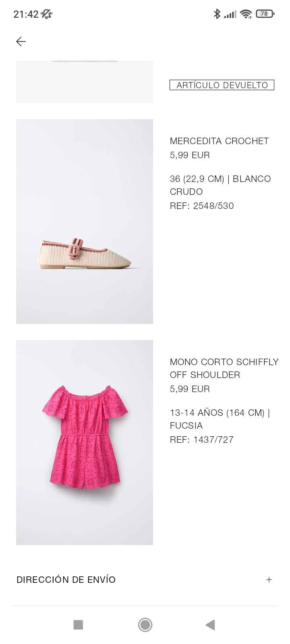The height and width of the screenshot is (644, 290).
Task: Tap the Artículo Devuelto label
Action: point(222,85)
